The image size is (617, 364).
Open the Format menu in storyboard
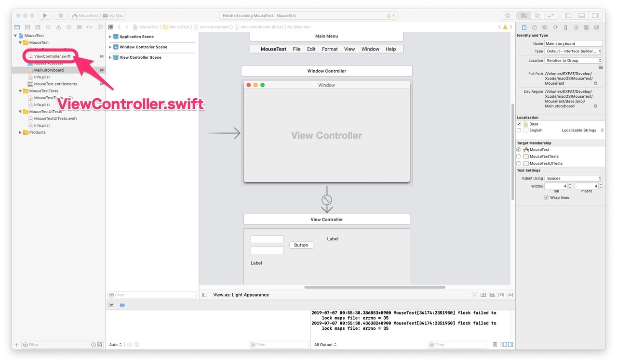pos(330,49)
